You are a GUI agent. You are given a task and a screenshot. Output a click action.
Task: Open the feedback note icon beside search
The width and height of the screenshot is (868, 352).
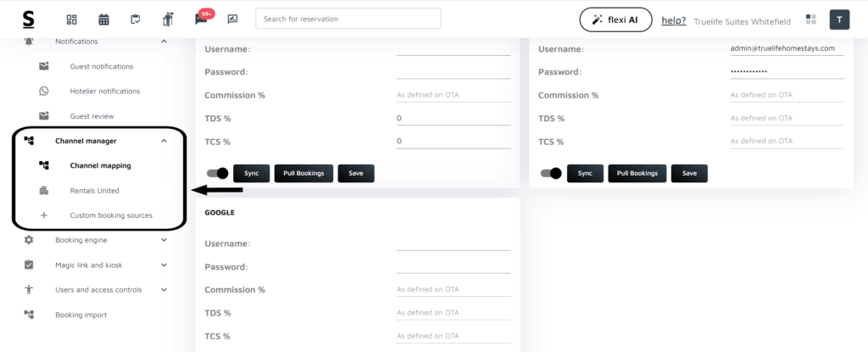point(232,20)
